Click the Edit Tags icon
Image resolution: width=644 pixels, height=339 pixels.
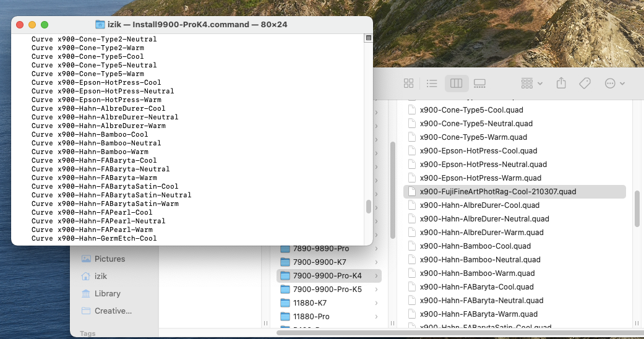click(585, 83)
